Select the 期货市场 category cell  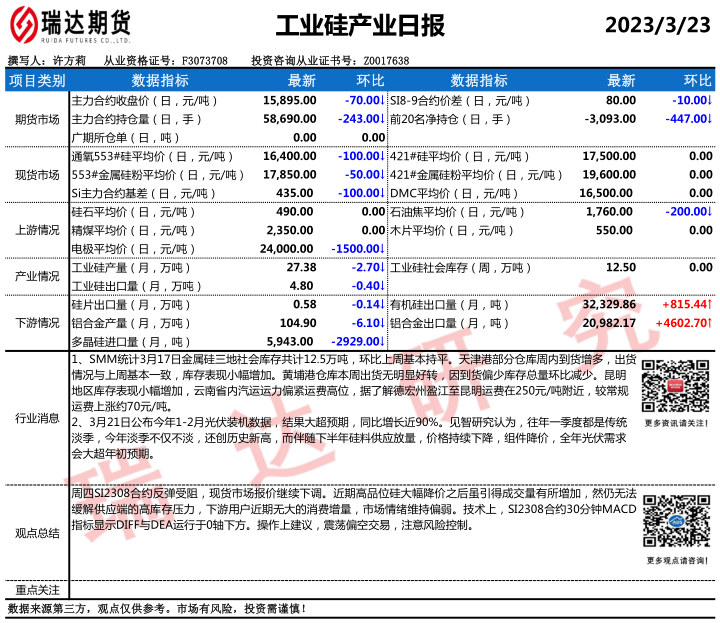(x=36, y=119)
